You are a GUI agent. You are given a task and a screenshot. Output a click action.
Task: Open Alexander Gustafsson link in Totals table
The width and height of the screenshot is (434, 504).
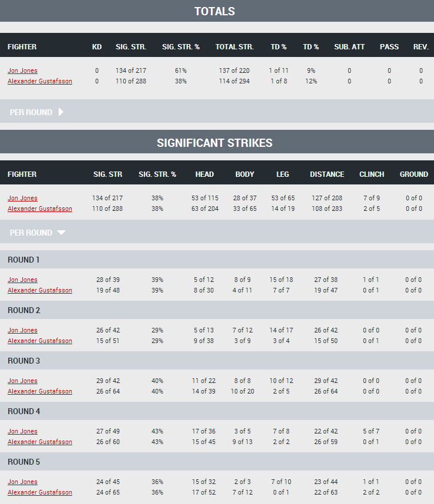[x=40, y=81]
